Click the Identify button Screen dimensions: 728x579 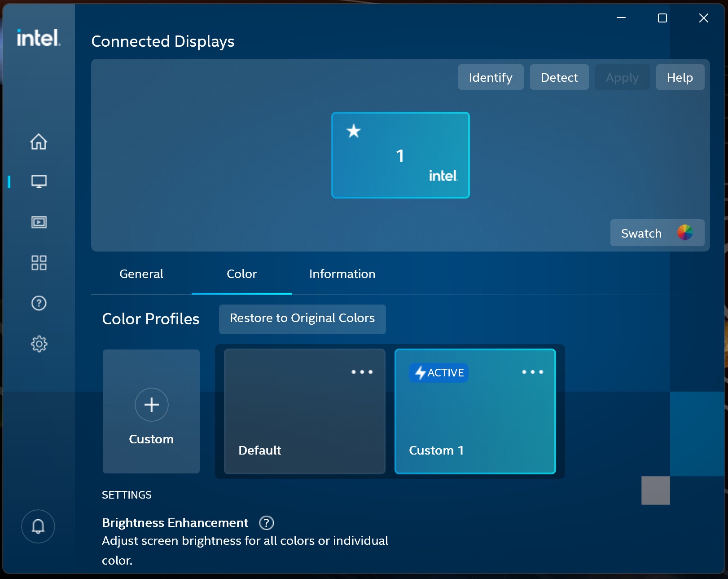[x=490, y=77]
